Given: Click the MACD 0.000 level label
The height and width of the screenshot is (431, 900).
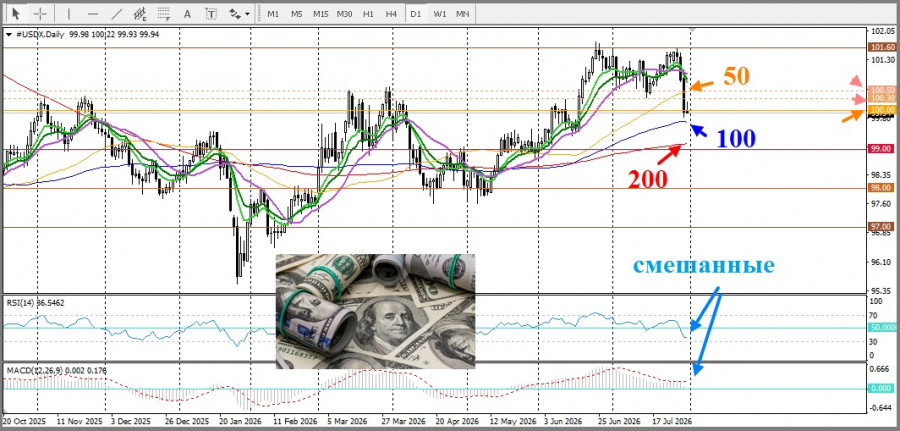Looking at the screenshot, I should (883, 389).
